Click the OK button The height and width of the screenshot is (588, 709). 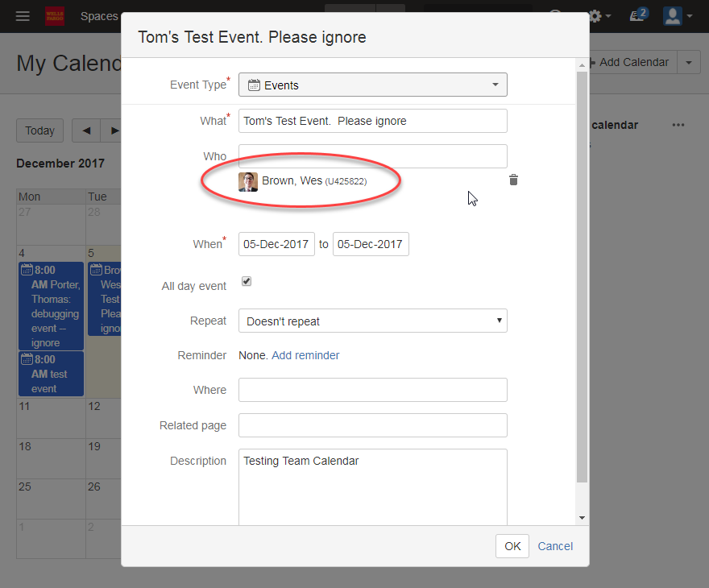tap(512, 546)
